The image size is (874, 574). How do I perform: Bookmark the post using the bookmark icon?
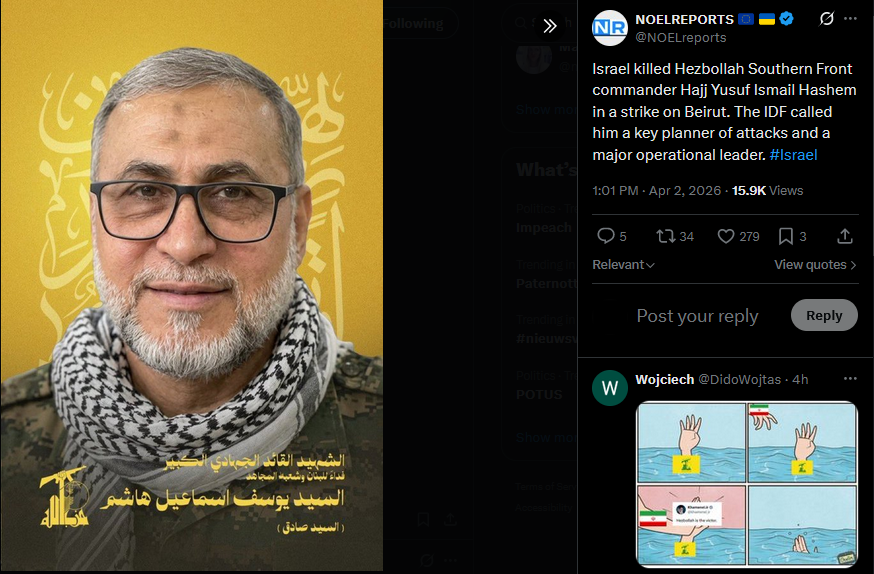pyautogui.click(x=792, y=236)
